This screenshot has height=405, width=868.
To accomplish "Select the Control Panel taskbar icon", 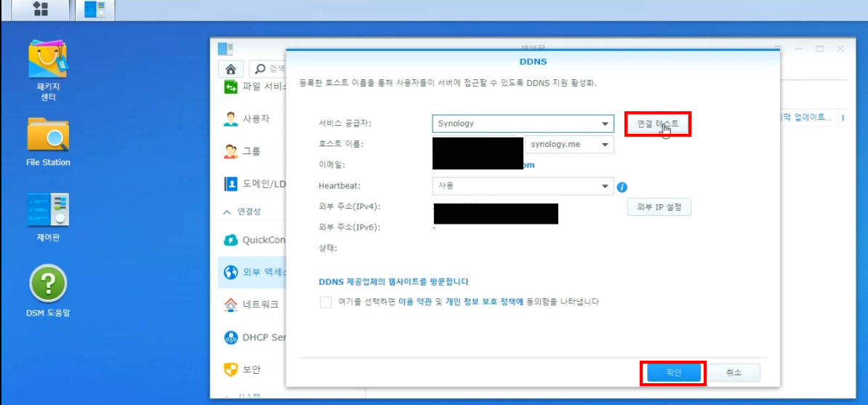I will [x=95, y=9].
